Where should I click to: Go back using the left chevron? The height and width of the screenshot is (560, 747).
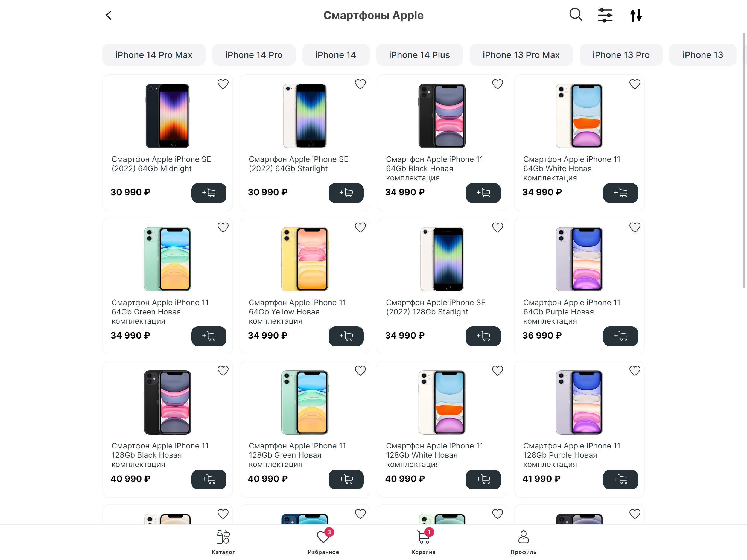[x=108, y=15]
